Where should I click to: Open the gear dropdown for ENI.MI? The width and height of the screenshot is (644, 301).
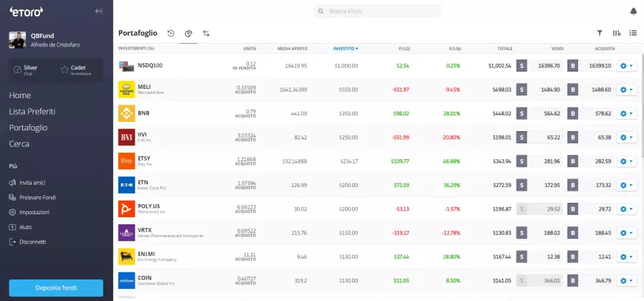(627, 257)
